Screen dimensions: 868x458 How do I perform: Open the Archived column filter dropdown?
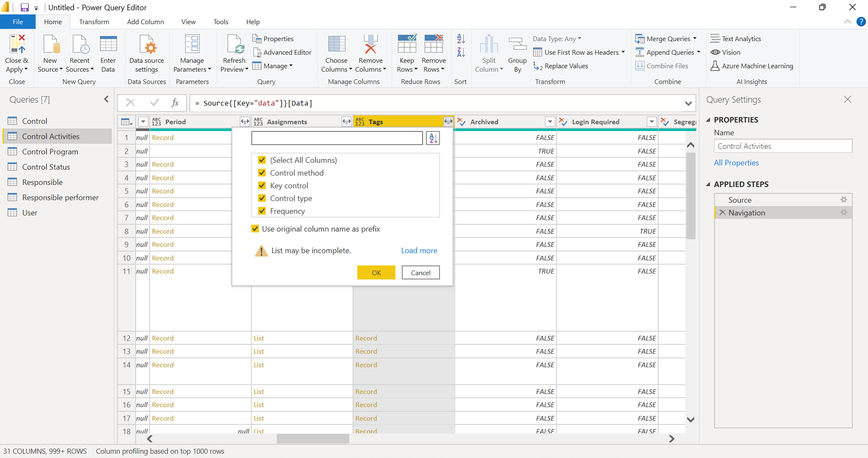pos(550,122)
